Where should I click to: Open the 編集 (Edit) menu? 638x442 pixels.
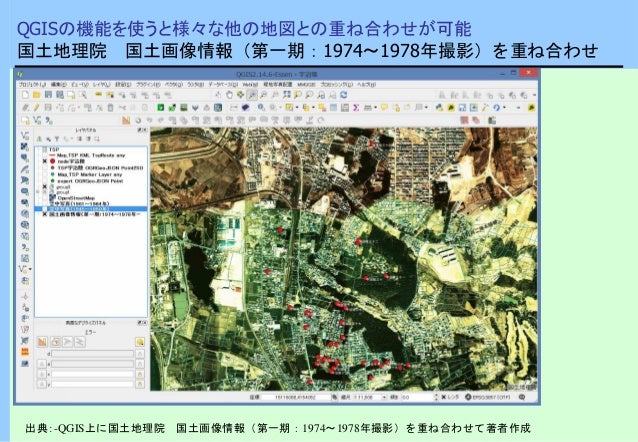point(58,85)
